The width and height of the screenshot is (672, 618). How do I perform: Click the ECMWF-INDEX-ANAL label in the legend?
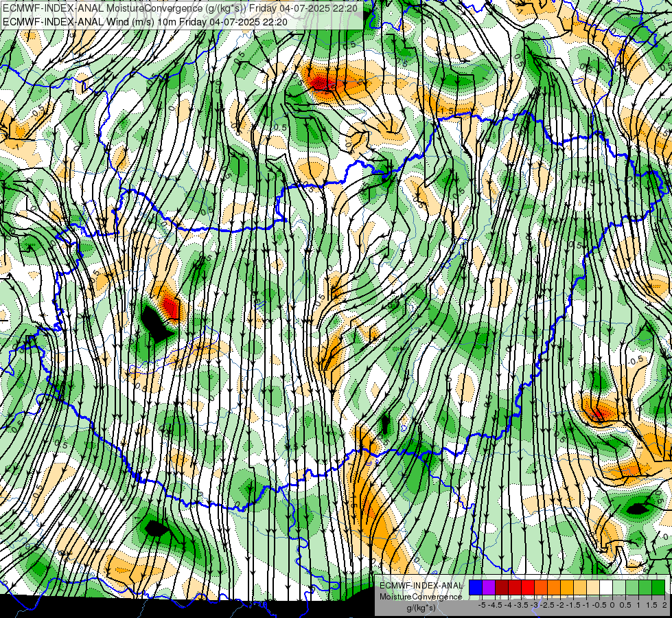point(421,586)
